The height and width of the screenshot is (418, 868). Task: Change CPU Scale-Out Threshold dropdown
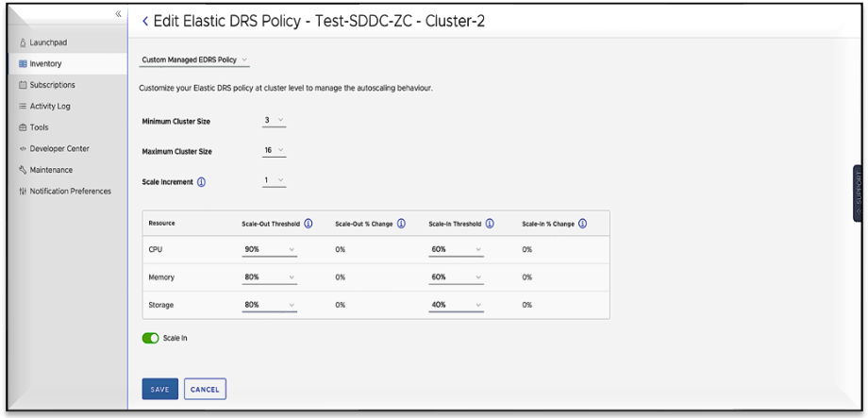269,250
